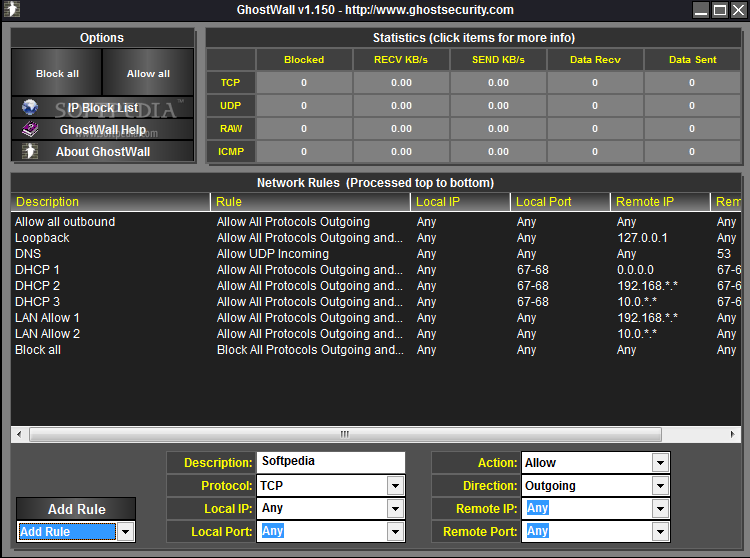Expand the Protocol dropdown showing TCP
Viewport: 750px width, 558px height.
395,486
